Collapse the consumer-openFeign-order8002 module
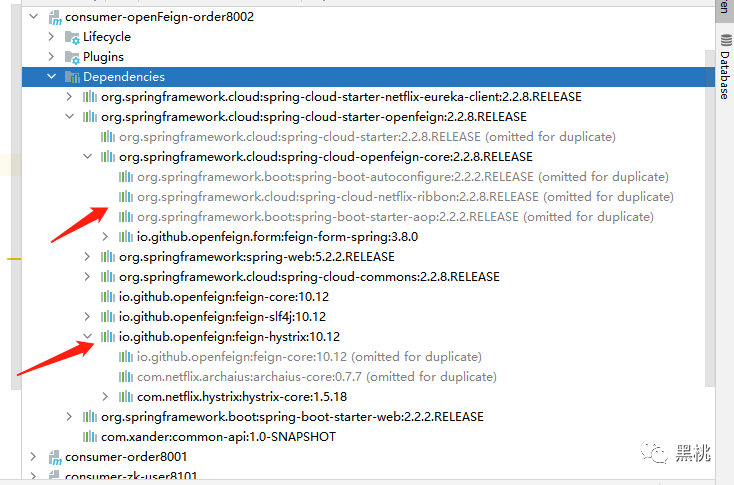This screenshot has width=734, height=485. [34, 17]
